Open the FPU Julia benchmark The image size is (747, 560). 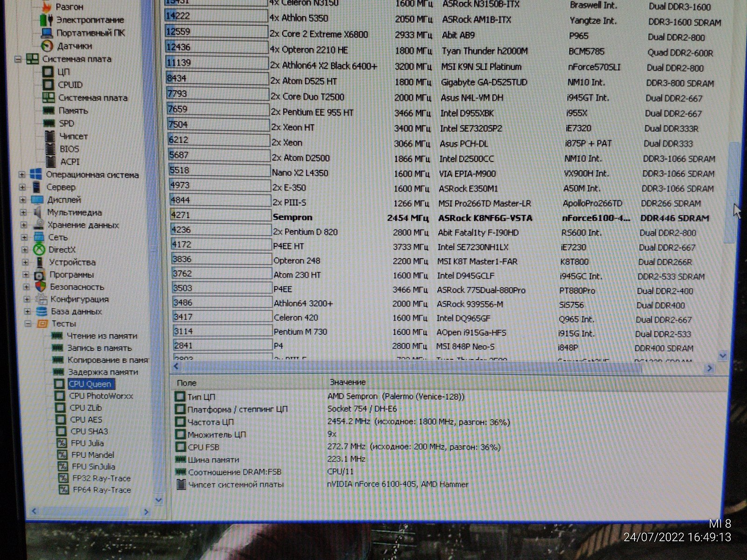(87, 443)
